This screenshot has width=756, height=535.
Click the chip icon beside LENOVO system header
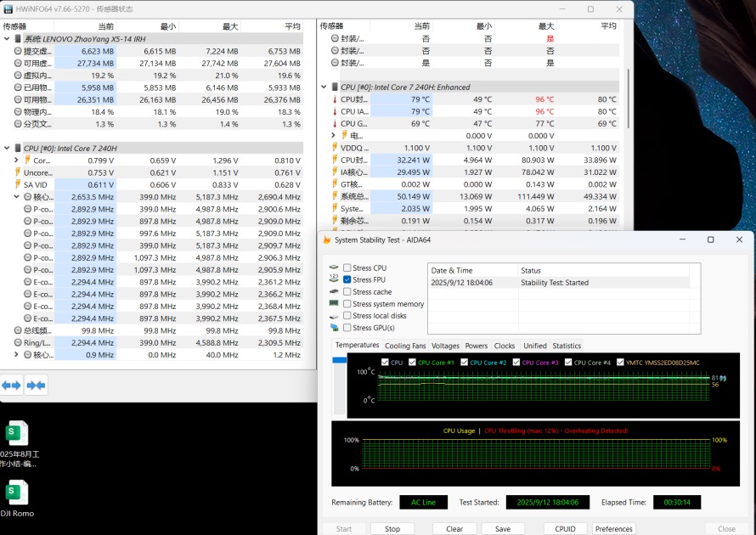[x=18, y=39]
